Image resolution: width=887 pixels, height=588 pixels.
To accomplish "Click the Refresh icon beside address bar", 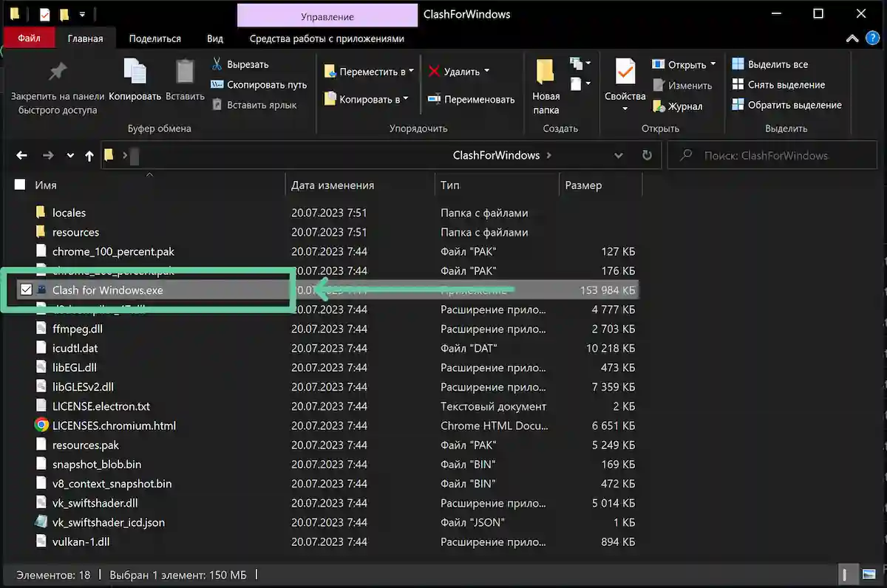I will 647,156.
